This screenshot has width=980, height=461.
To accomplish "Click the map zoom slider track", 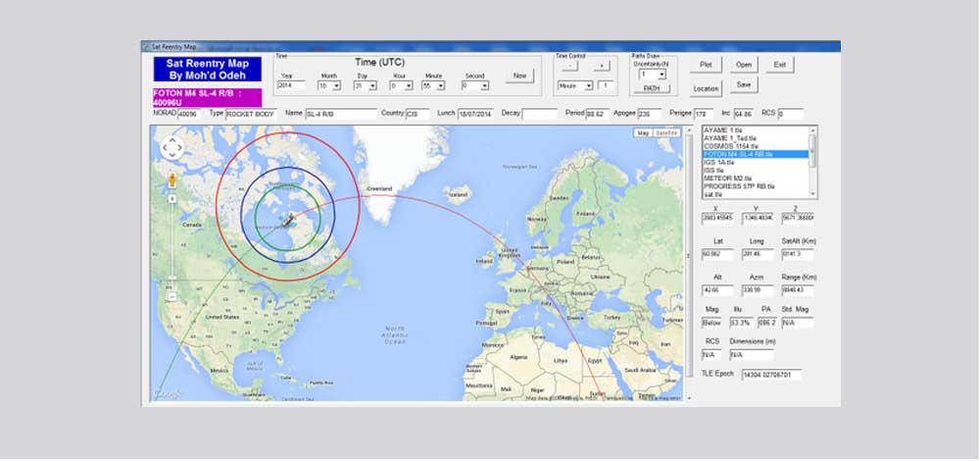I will (x=171, y=245).
